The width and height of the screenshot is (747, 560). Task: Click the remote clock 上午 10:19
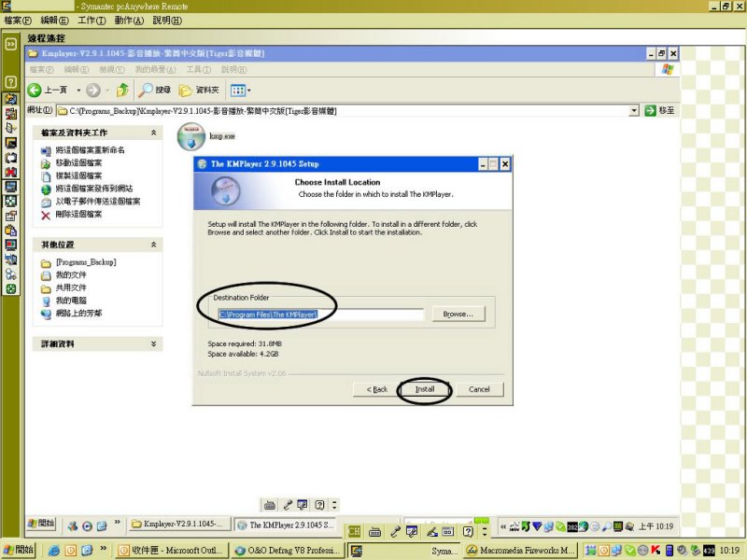coord(656,526)
